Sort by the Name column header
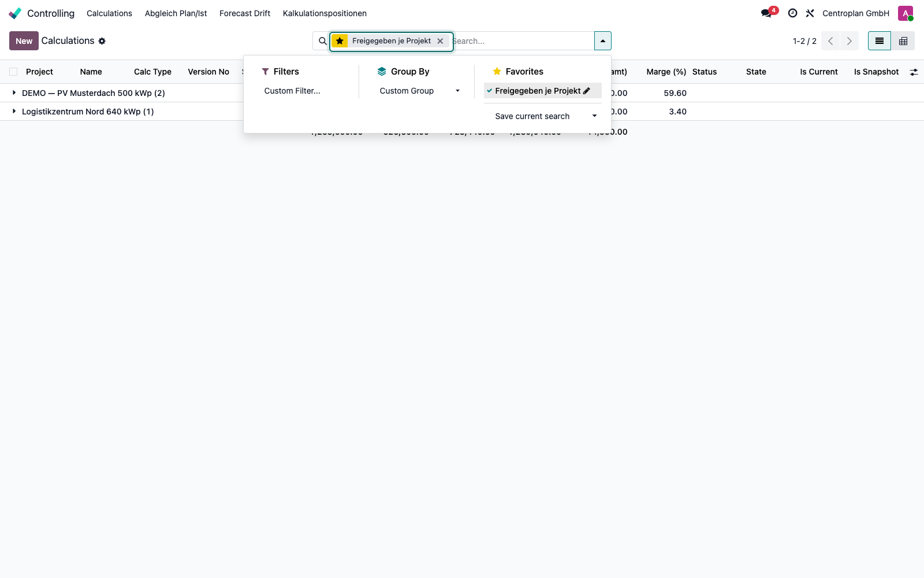Image resolution: width=924 pixels, height=578 pixels. coord(91,72)
